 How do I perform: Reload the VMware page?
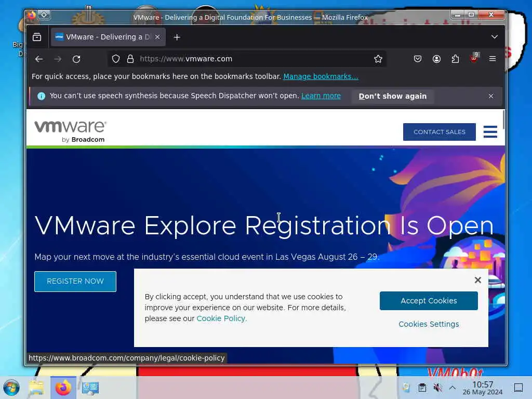pos(76,59)
